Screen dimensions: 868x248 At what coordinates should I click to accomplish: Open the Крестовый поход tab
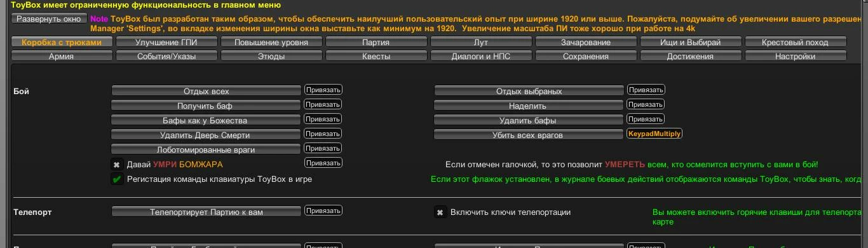[x=796, y=42]
